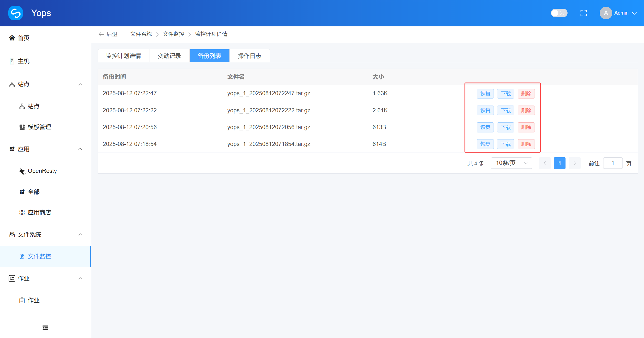
Task: Toggle the dark mode switch
Action: click(559, 13)
